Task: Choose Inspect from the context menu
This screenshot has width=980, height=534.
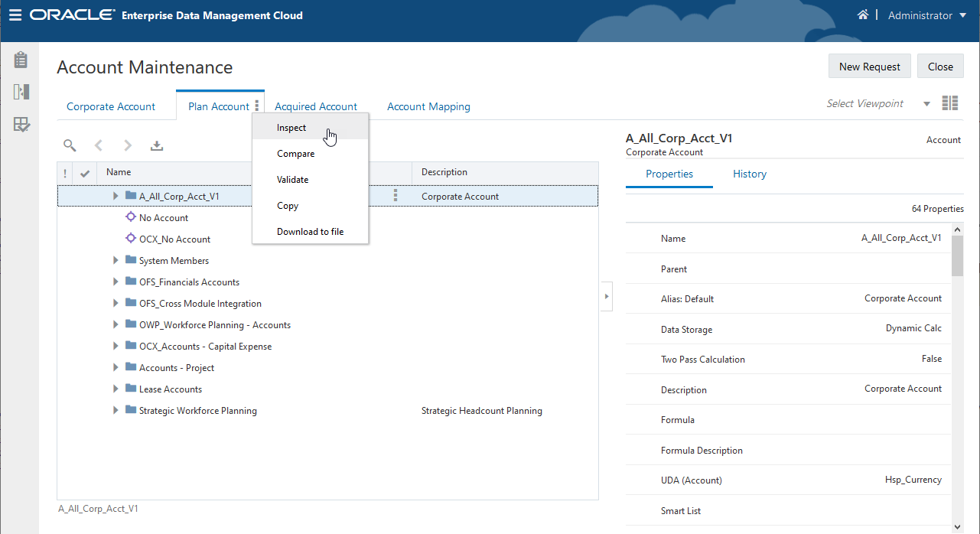Action: (x=291, y=128)
